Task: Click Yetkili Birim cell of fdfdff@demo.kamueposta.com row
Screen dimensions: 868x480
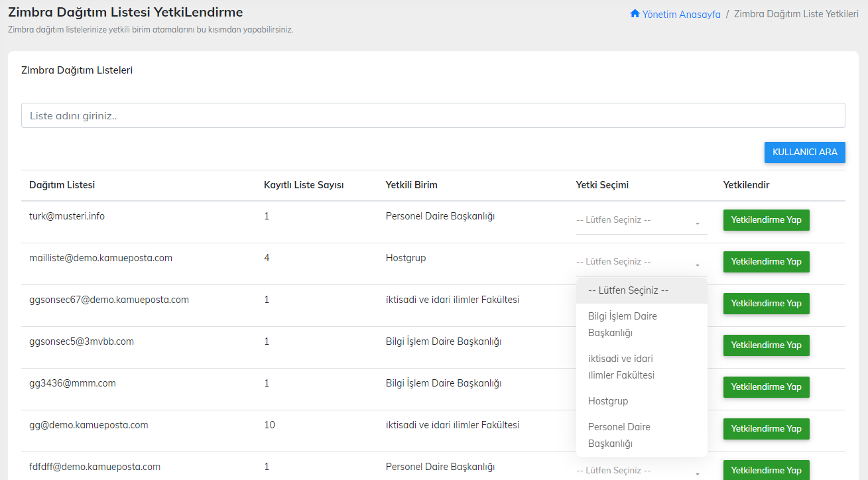Action: click(x=440, y=467)
